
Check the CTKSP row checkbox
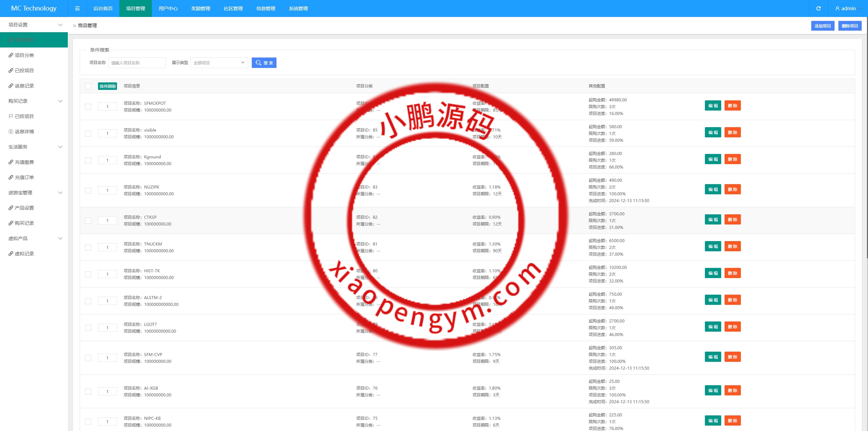point(88,220)
